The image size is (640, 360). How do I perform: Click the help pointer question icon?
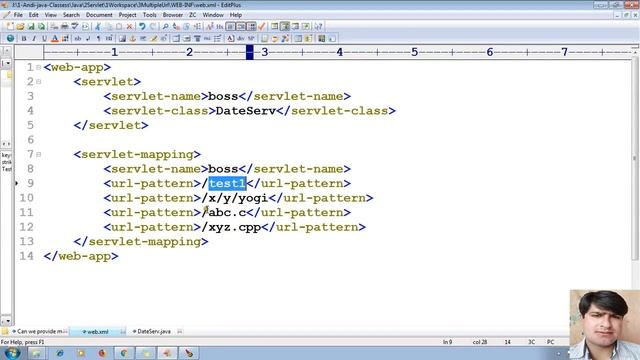pos(318,26)
